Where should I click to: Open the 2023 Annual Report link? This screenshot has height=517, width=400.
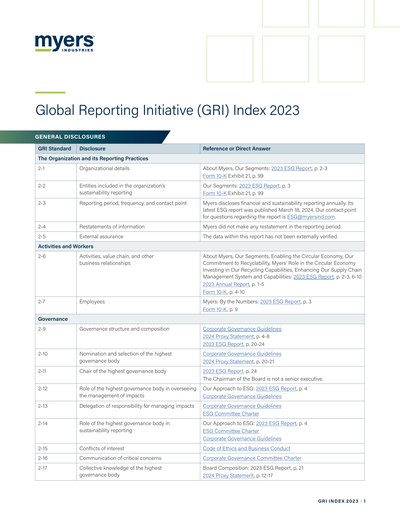(x=226, y=284)
